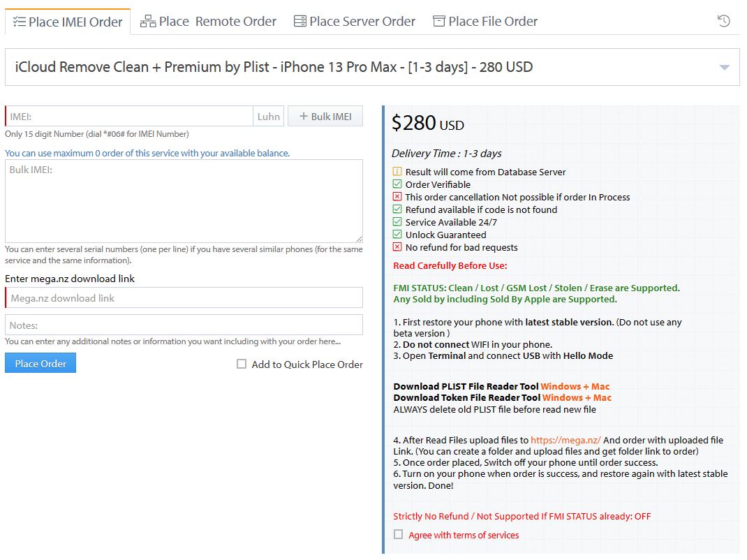Click ALWAYS delete old PLIST file text

coord(494,409)
